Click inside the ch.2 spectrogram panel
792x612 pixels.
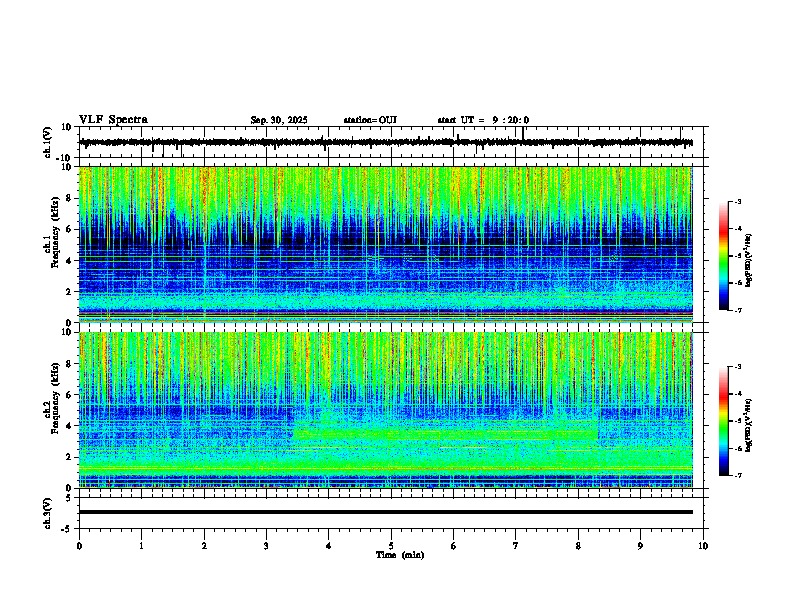386,410
